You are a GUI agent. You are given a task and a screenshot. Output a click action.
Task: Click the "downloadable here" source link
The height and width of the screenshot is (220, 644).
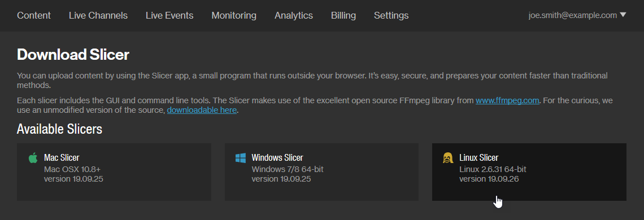pos(202,111)
